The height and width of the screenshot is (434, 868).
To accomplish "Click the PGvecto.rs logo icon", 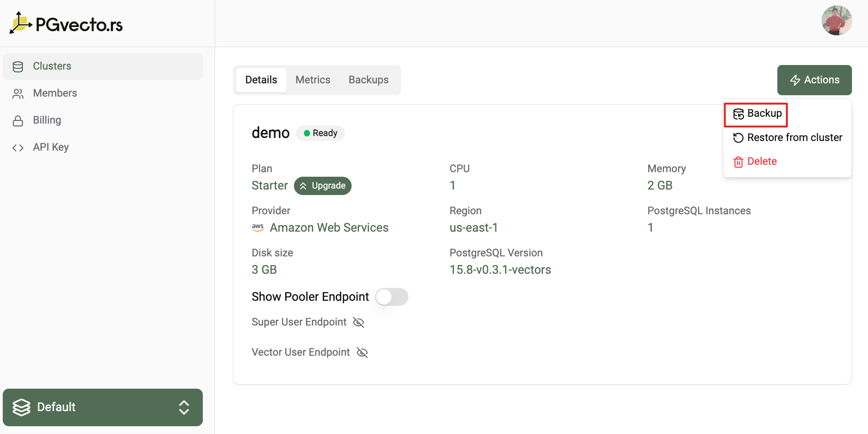I will coord(21,23).
